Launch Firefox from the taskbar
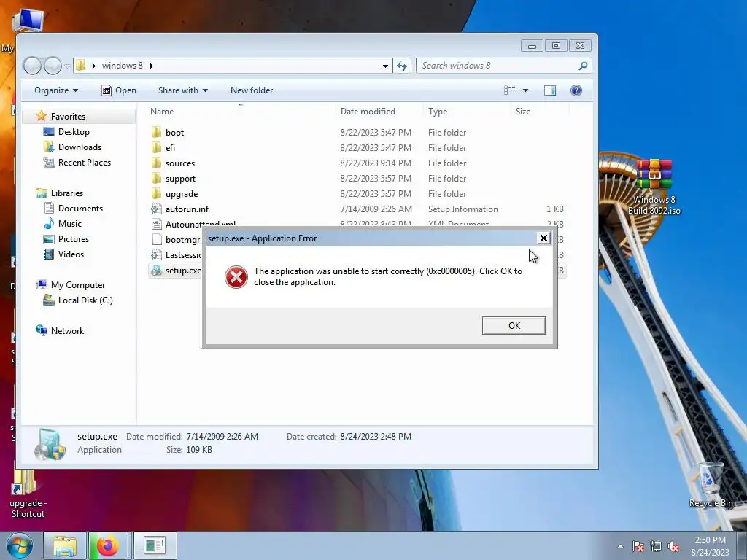The width and height of the screenshot is (747, 560). click(x=108, y=545)
